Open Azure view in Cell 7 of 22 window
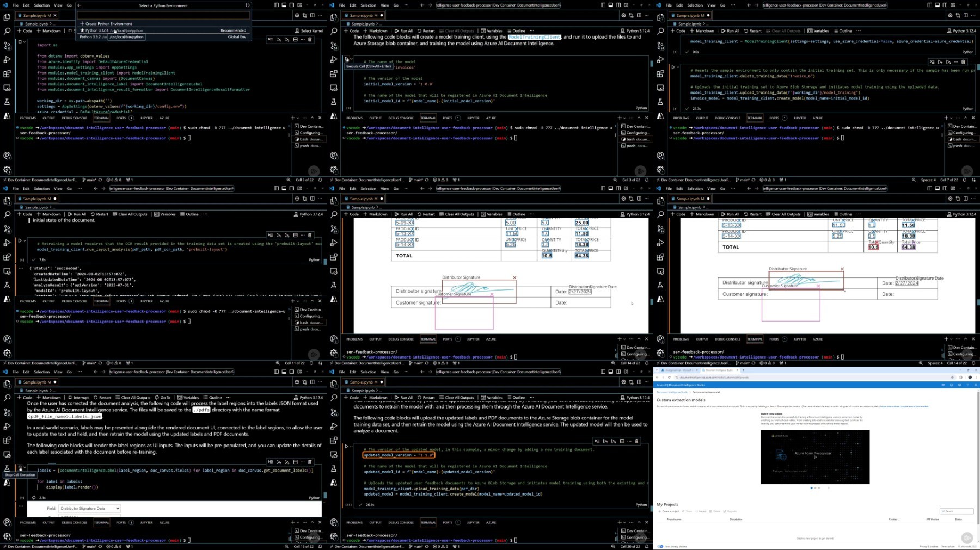Viewport: 980px width, 550px height. (660, 116)
